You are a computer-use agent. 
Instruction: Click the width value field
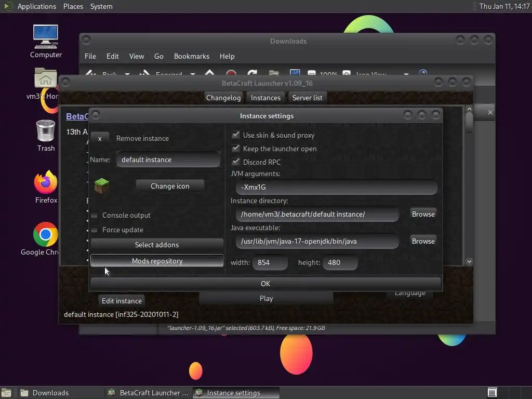[270, 262]
